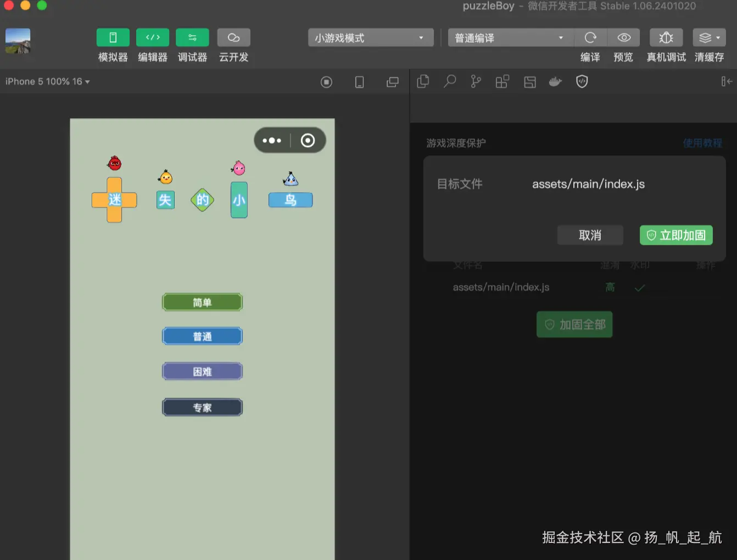This screenshot has width=737, height=560.
Task: Open cloud development (云开发)
Action: click(x=234, y=37)
